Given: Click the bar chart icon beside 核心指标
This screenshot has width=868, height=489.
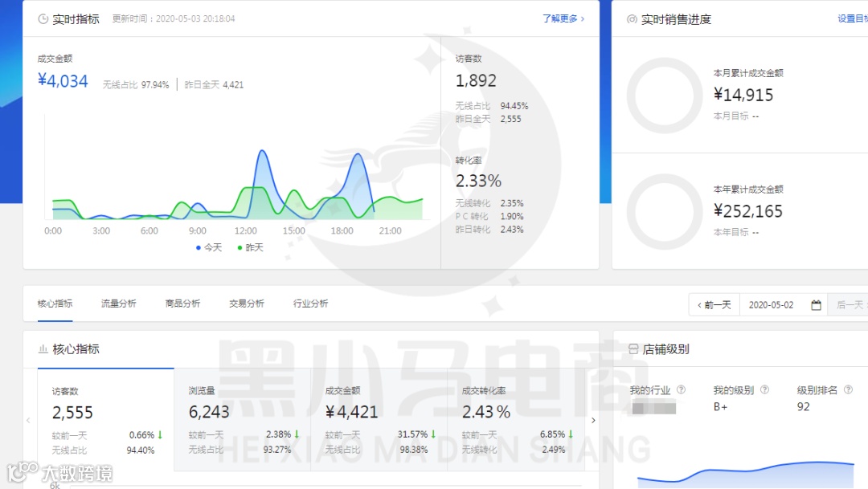Looking at the screenshot, I should (x=43, y=349).
